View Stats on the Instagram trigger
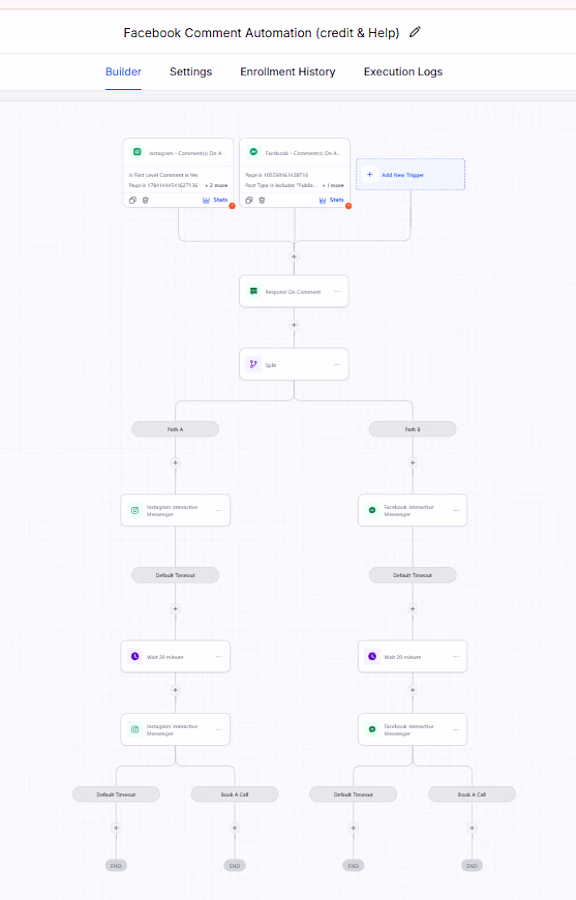The image size is (576, 900). tap(215, 200)
